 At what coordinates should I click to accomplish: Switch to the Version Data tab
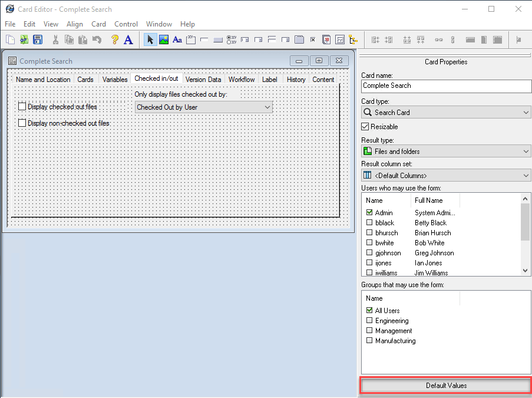pyautogui.click(x=203, y=79)
